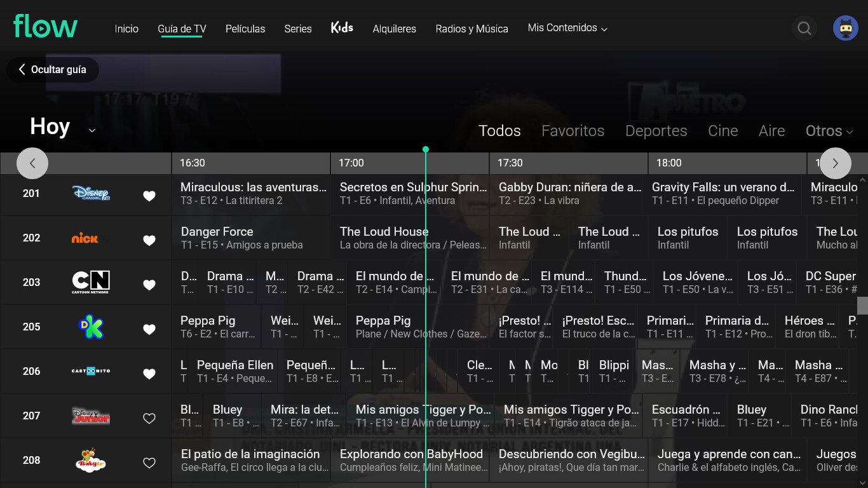
Task: Open Peppa Pig Plane / New Clothes program
Action: pyautogui.click(x=417, y=327)
